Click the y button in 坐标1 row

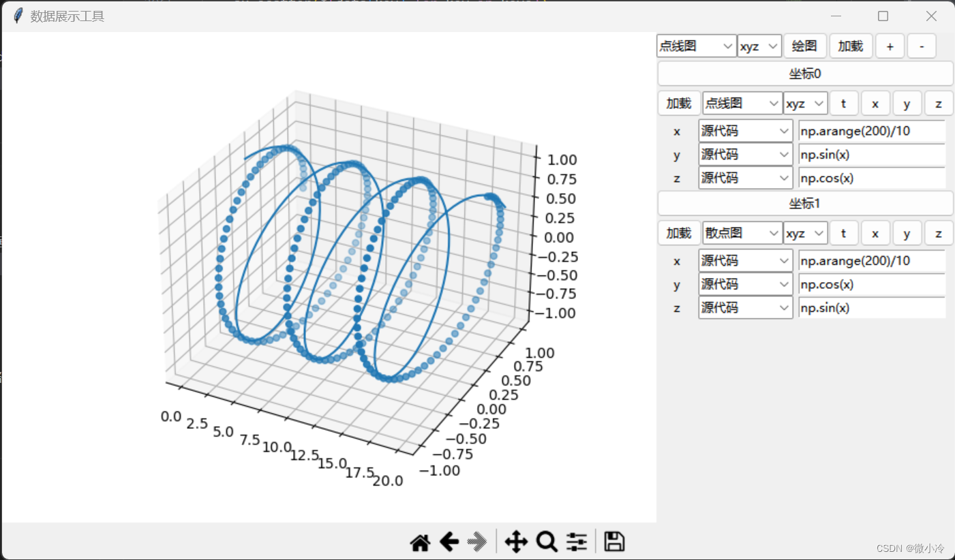(907, 233)
